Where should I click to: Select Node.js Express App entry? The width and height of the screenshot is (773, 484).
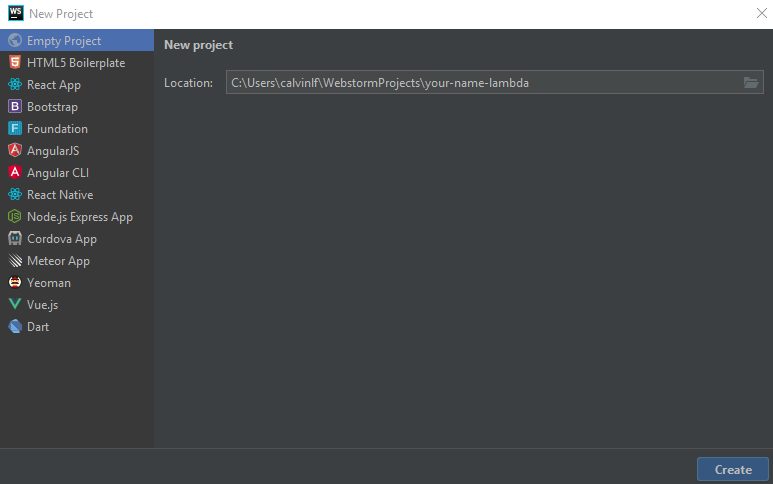(77, 216)
